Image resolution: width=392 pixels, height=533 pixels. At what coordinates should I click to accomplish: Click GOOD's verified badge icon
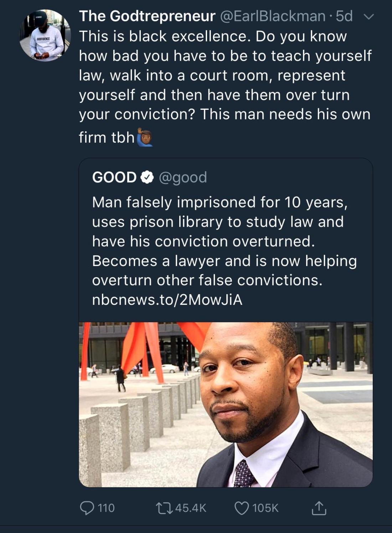click(x=147, y=177)
